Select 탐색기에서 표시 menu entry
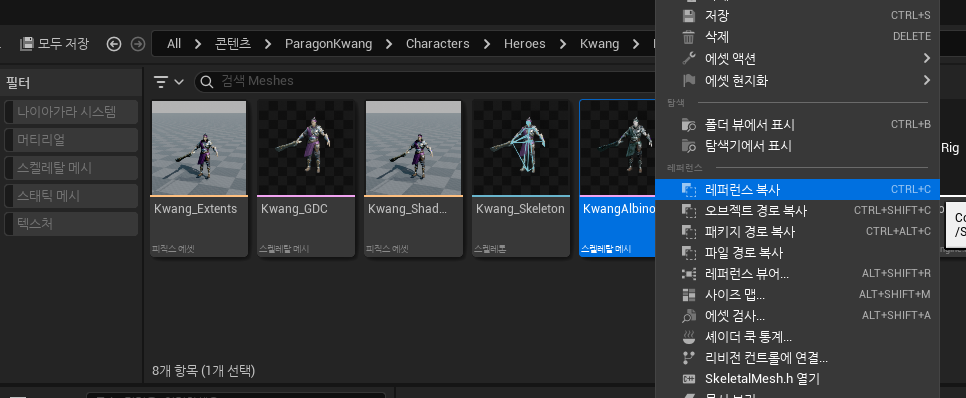Viewport: 966px width, 398px height. coord(797,146)
